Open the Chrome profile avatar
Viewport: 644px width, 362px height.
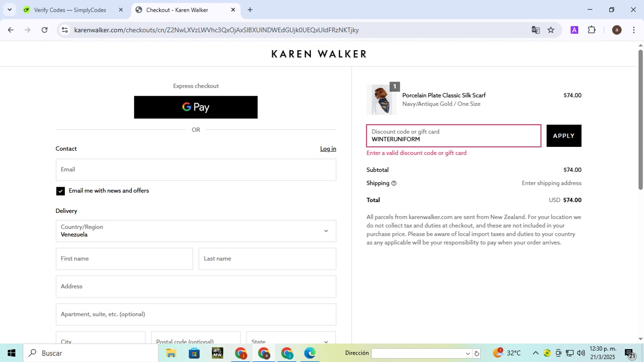(x=617, y=30)
